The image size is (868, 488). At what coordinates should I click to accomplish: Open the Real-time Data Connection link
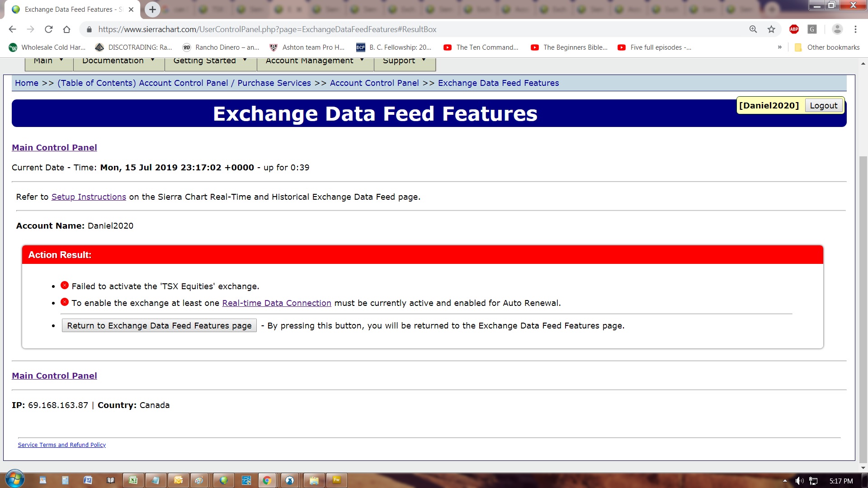click(x=277, y=303)
